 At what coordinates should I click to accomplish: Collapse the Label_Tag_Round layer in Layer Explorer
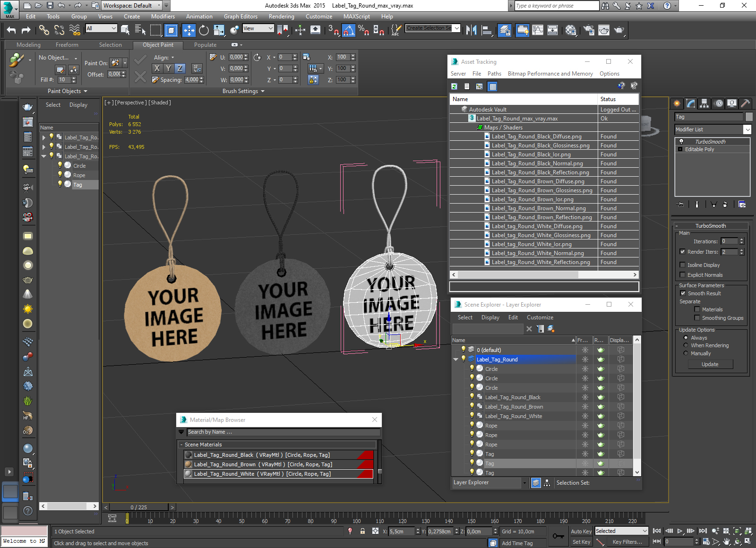coord(455,360)
